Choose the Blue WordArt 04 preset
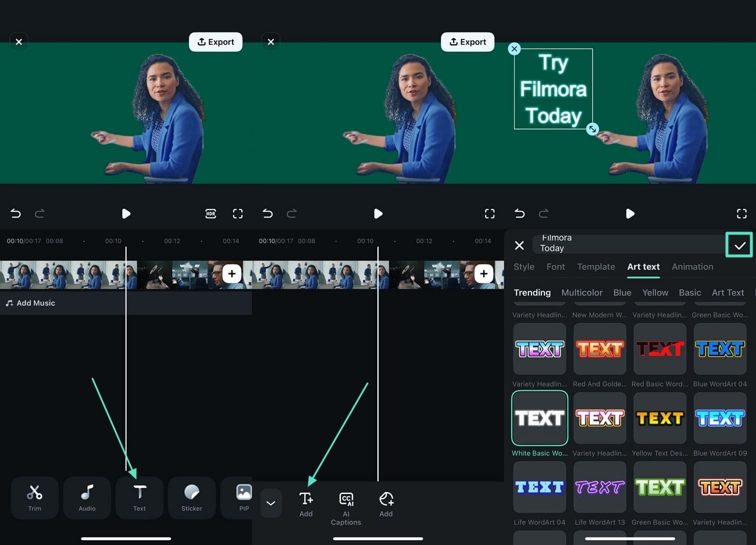 point(720,349)
